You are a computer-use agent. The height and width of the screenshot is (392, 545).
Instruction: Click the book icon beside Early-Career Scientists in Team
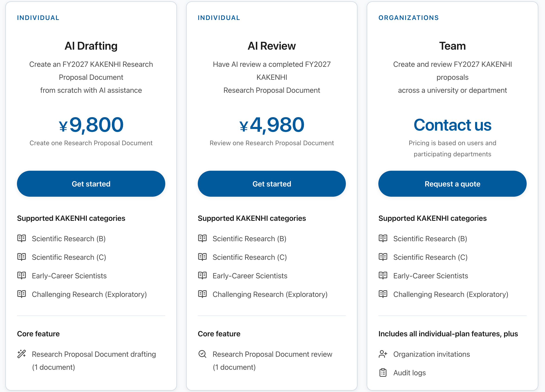pos(383,275)
